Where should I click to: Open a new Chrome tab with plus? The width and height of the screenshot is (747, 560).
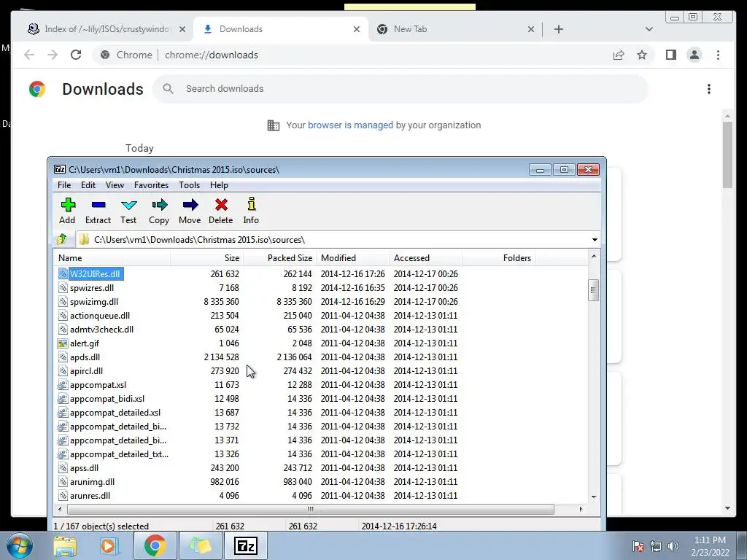559,29
